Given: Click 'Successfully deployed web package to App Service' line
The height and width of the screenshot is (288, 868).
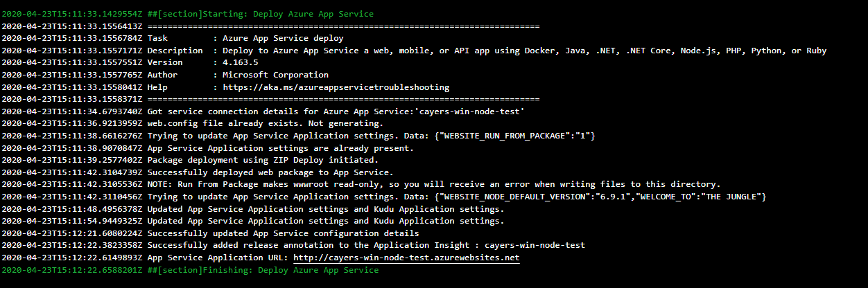Looking at the screenshot, I should [x=198, y=172].
